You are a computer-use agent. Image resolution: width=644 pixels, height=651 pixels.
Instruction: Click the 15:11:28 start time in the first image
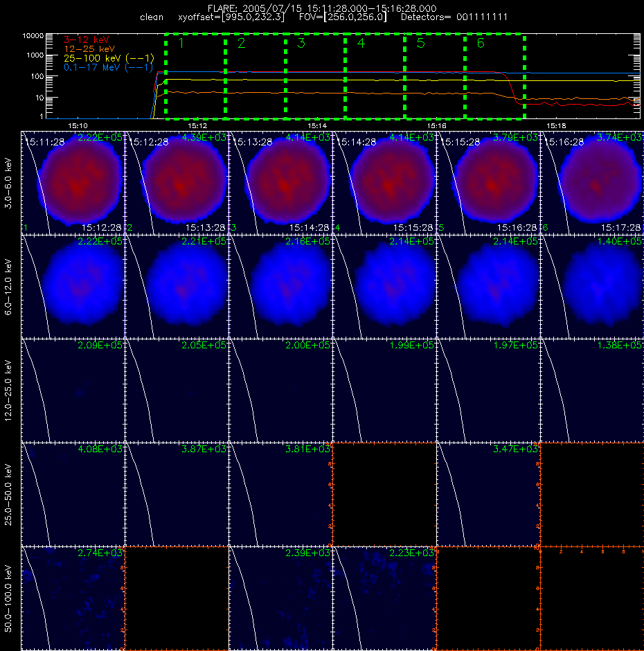(x=44, y=143)
